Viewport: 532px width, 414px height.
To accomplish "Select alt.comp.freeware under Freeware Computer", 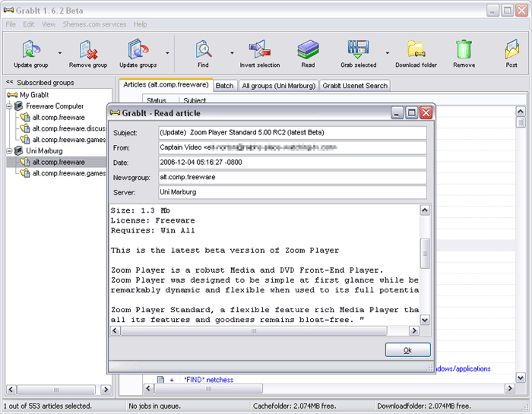I will click(58, 117).
